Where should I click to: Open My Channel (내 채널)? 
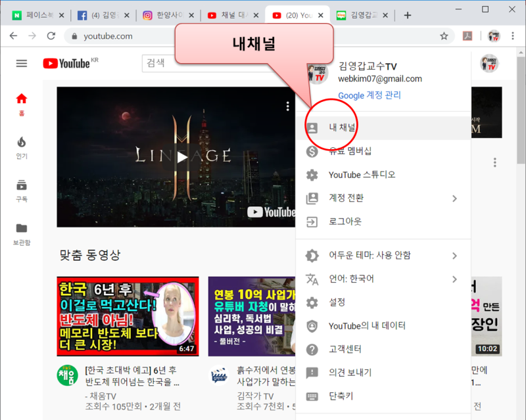383,128
